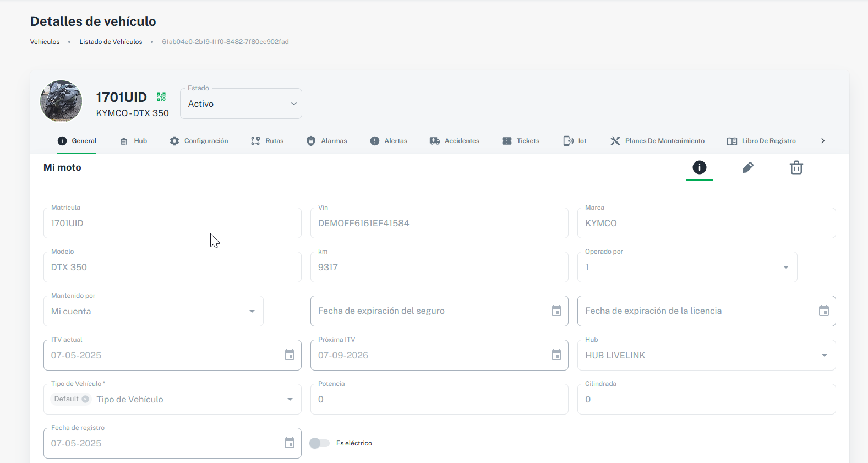Open the Estado dropdown showing Activo
Image resolution: width=868 pixels, height=463 pixels.
241,104
